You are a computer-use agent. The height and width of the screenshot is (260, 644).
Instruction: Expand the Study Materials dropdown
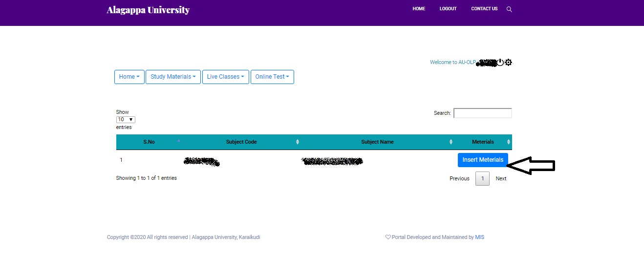point(173,77)
